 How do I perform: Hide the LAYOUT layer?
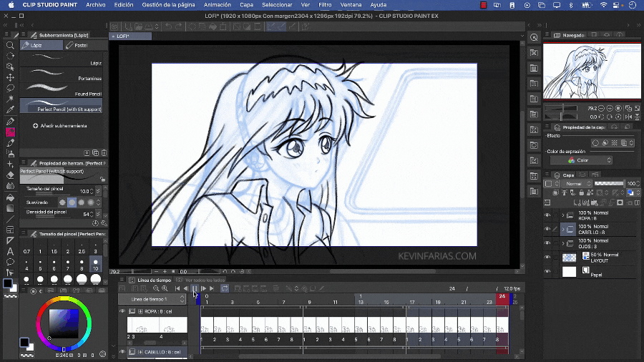pos(547,258)
